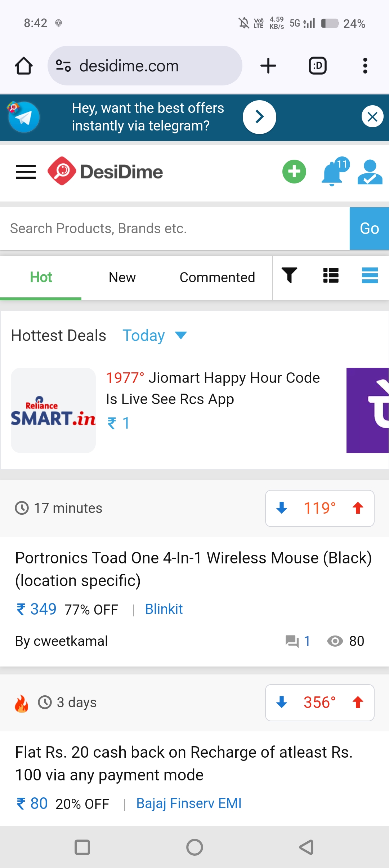
Task: Upvote the Portronics mouse deal
Action: click(358, 508)
